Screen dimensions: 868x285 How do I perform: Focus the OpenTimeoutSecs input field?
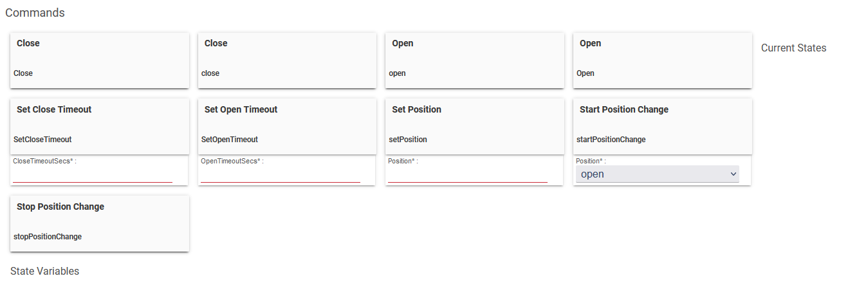click(x=281, y=175)
